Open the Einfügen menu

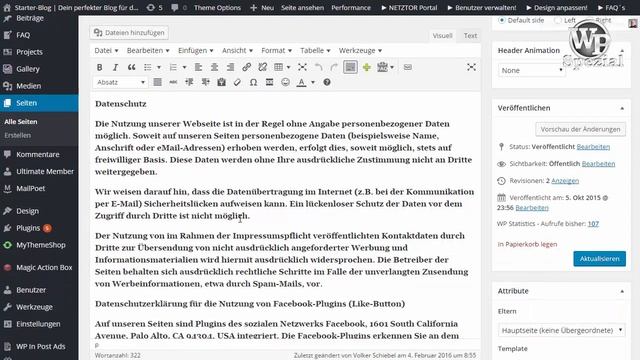point(196,51)
